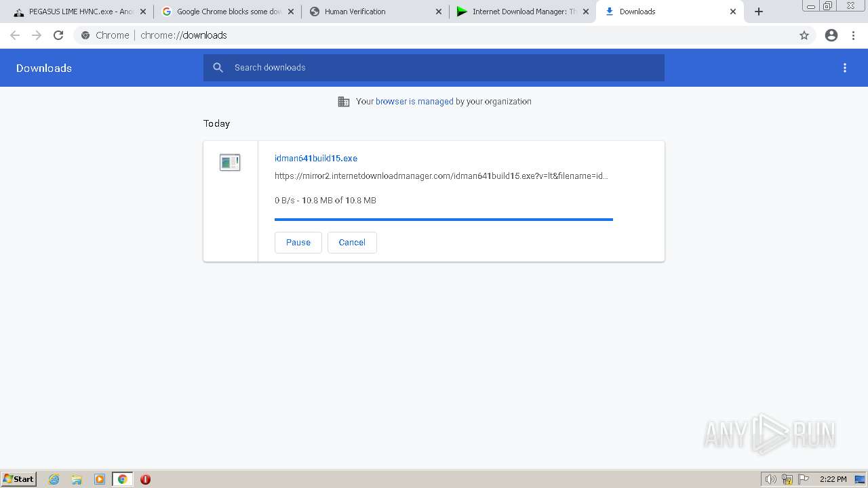Screen dimensions: 868x488
Task: Open the volume speaker tray icon
Action: (x=771, y=479)
